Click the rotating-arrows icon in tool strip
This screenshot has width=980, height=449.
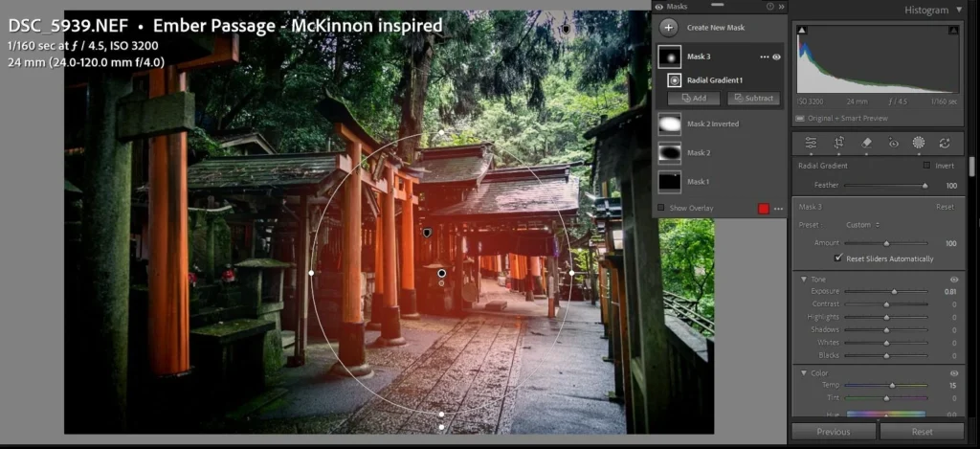[x=945, y=143]
